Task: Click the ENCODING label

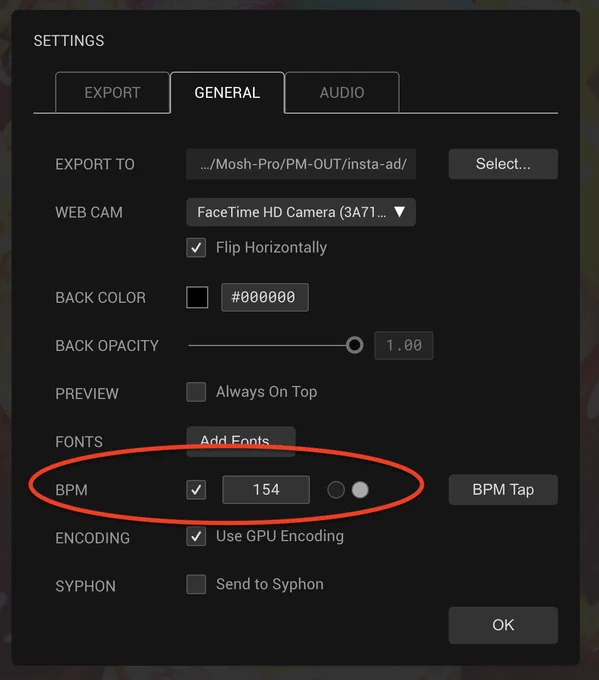Action: click(x=92, y=538)
